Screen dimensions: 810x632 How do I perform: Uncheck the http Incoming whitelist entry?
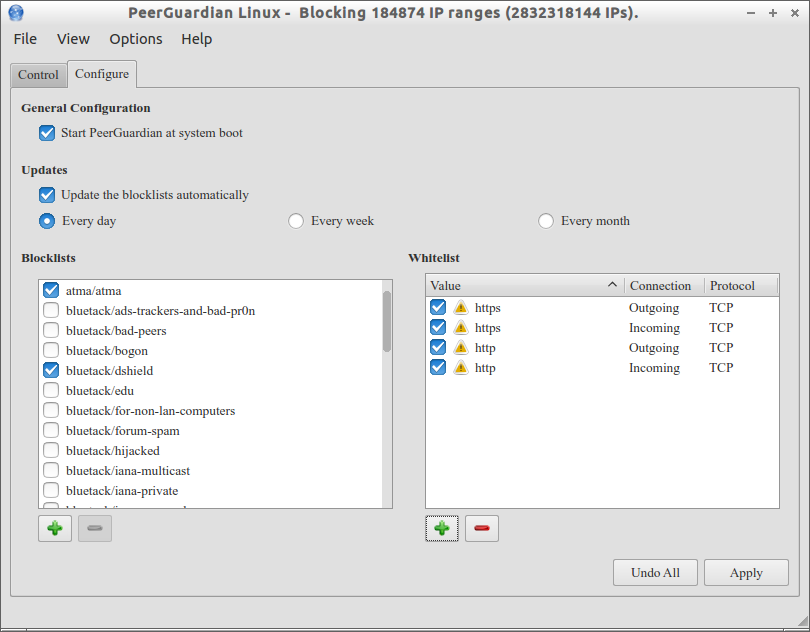click(x=438, y=367)
